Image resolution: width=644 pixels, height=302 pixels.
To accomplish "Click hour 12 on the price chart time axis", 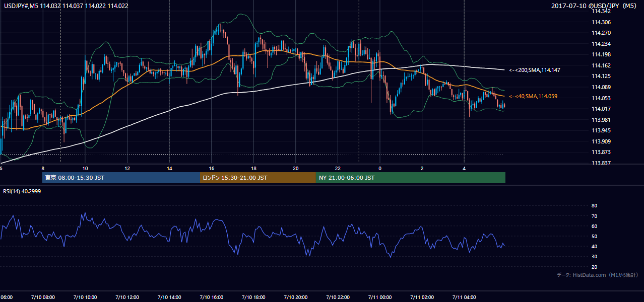I will coord(127,168).
